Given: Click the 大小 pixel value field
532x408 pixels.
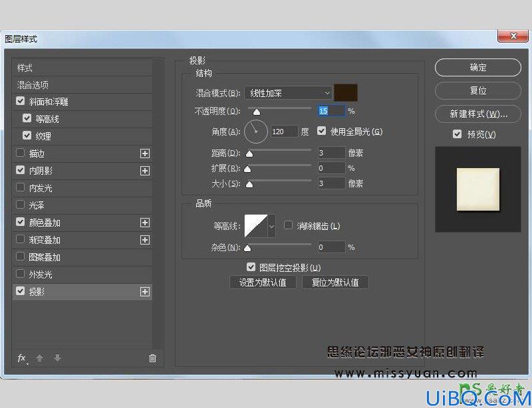Looking at the screenshot, I should [x=331, y=183].
